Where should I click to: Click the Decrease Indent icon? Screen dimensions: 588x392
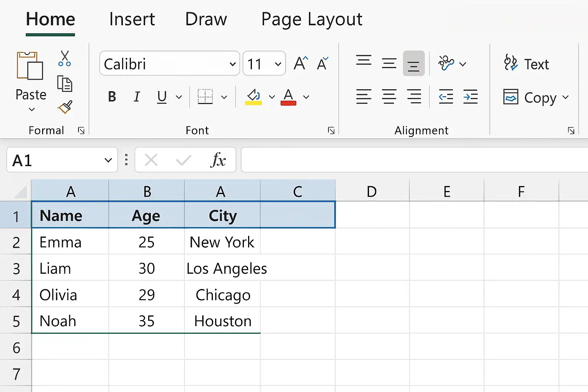[x=446, y=96]
